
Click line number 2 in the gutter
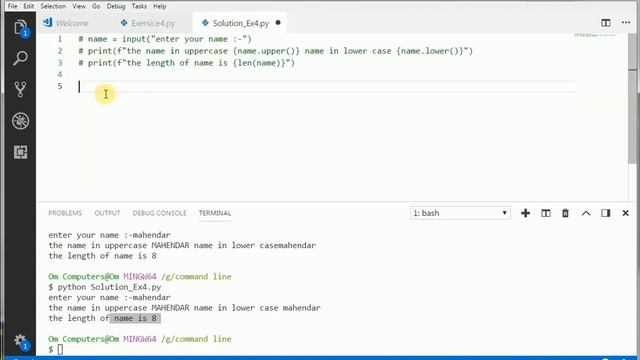[60, 51]
